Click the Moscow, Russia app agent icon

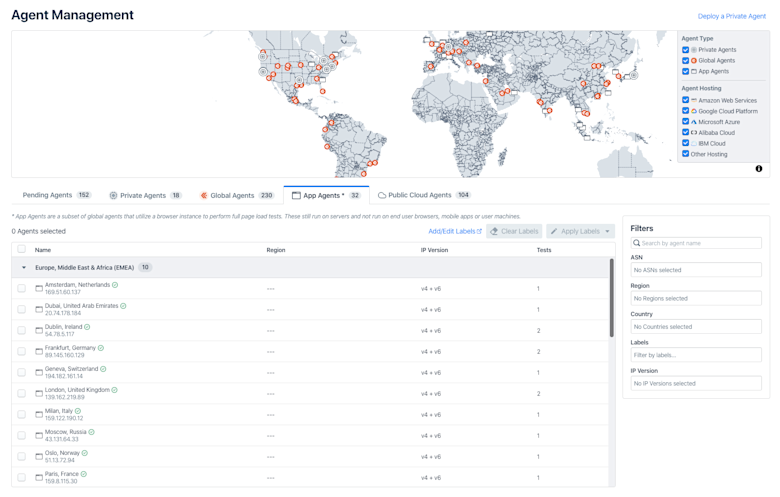(39, 435)
